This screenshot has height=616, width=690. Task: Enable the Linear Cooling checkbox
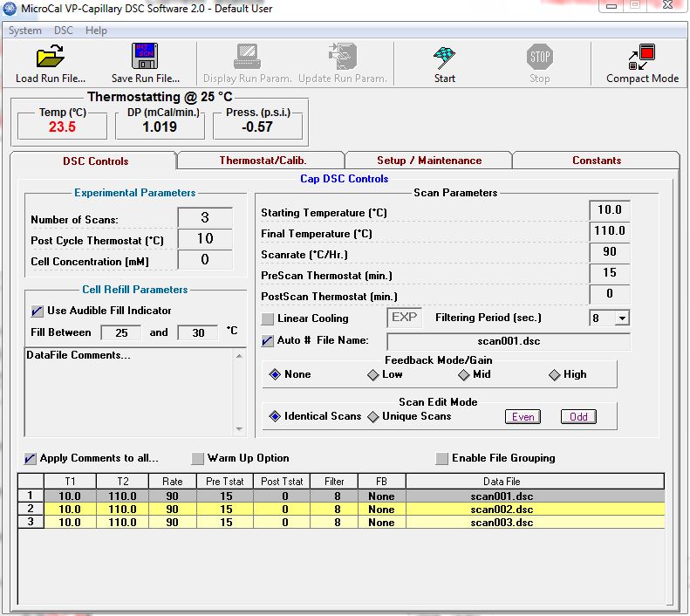point(269,318)
